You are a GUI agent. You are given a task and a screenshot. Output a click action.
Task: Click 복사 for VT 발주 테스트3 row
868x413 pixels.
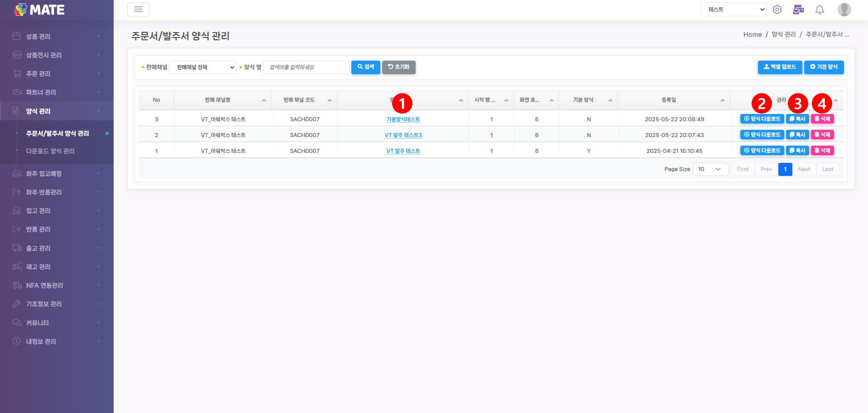[797, 135]
